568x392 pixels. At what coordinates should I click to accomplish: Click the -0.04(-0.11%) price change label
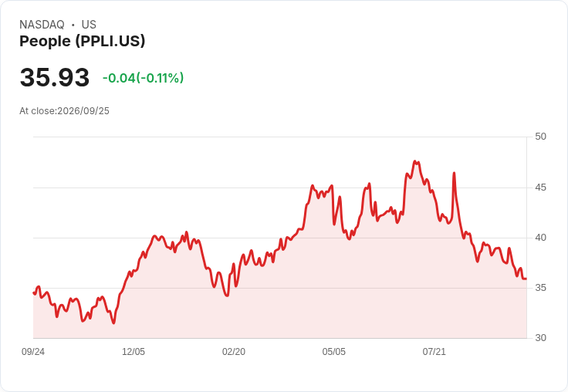pyautogui.click(x=143, y=78)
